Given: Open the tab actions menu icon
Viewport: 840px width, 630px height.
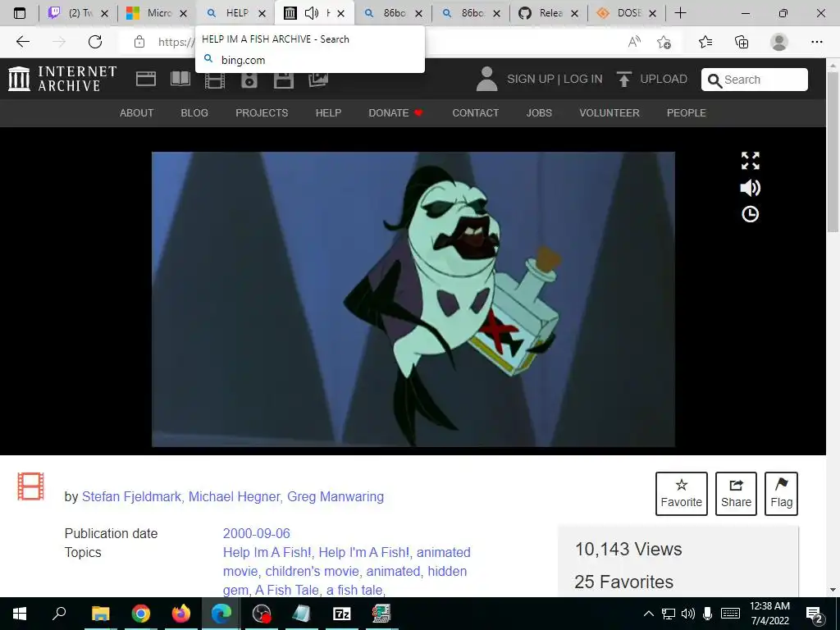Looking at the screenshot, I should 20,13.
